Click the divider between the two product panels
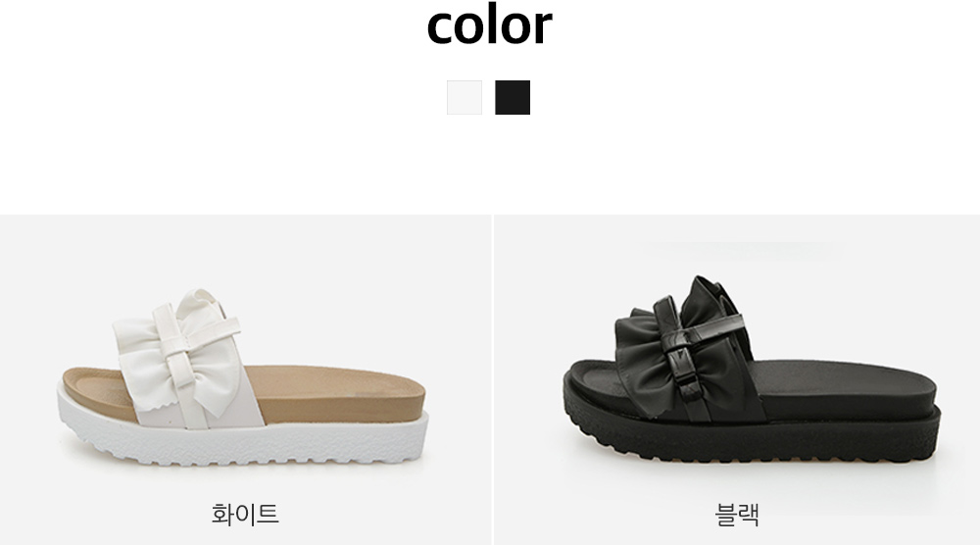980x545 pixels. 493,380
